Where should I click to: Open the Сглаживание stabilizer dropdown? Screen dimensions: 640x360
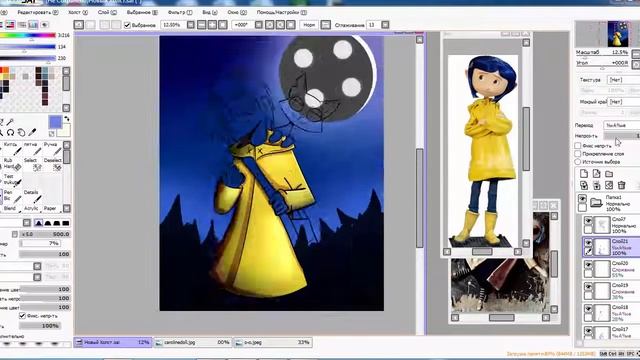[x=385, y=25]
